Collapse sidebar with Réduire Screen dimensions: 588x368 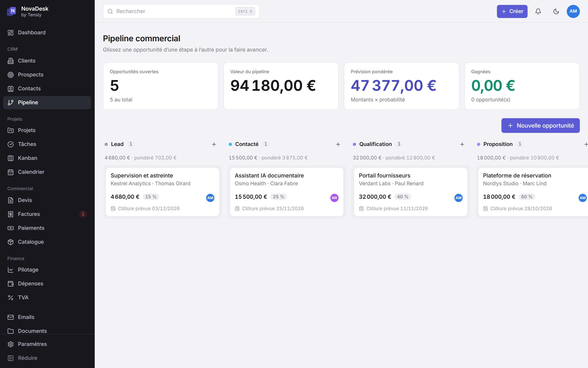47,358
